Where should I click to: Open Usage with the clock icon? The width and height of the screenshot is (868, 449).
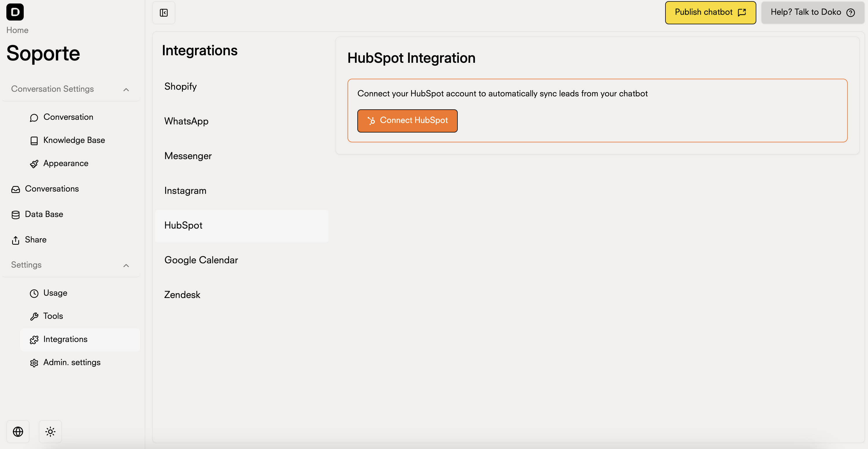(34, 293)
